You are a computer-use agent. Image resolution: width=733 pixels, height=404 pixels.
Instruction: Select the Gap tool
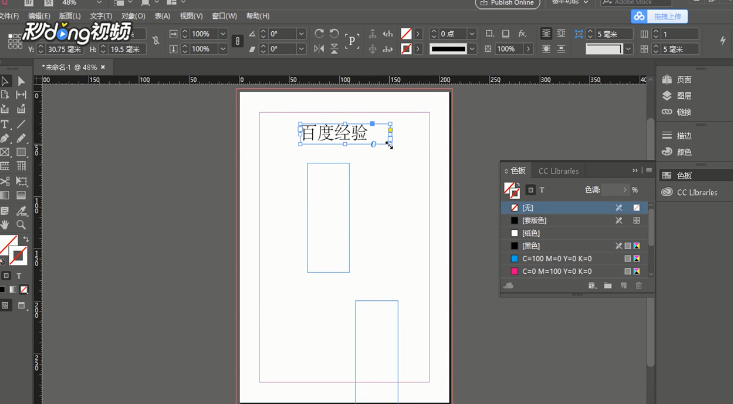pyautogui.click(x=22, y=95)
